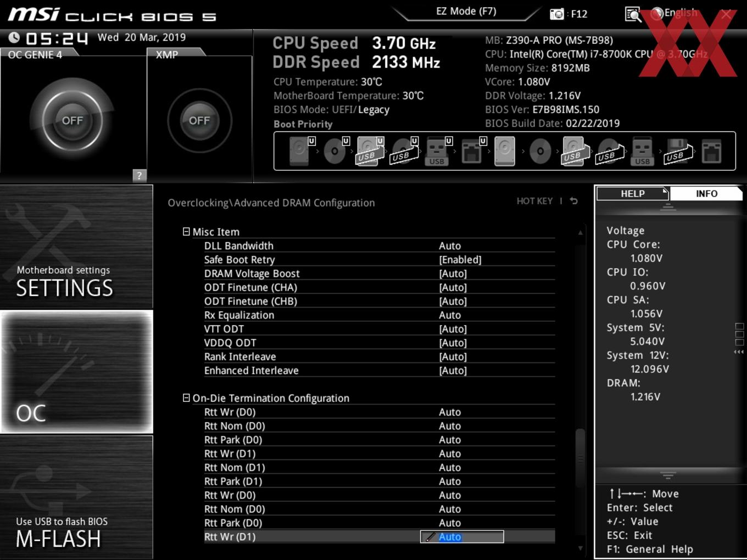Take a screenshot with the camera F12 icon
The height and width of the screenshot is (560, 747).
click(557, 14)
